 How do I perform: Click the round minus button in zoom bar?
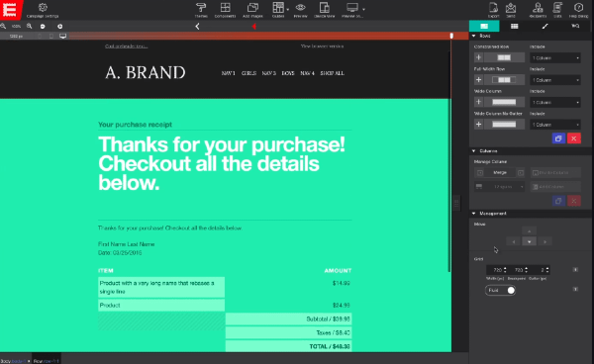click(x=43, y=26)
